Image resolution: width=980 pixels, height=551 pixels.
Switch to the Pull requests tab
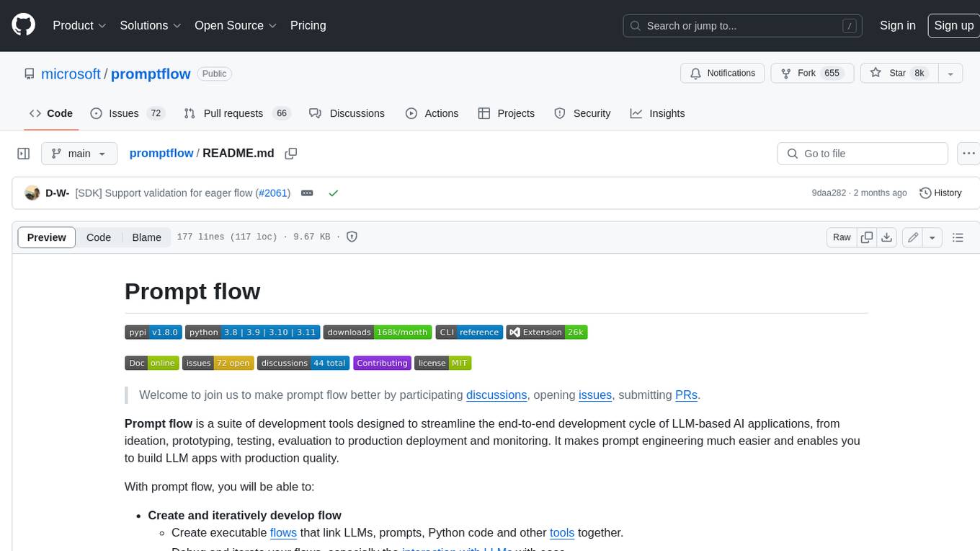[236, 113]
